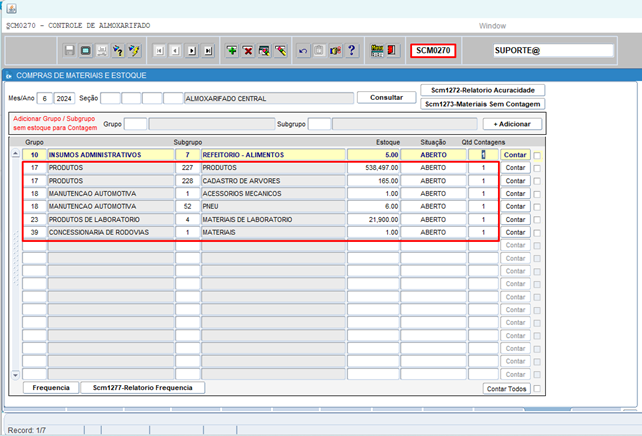Click the Consultar button
The image size is (642, 436).
click(x=386, y=97)
